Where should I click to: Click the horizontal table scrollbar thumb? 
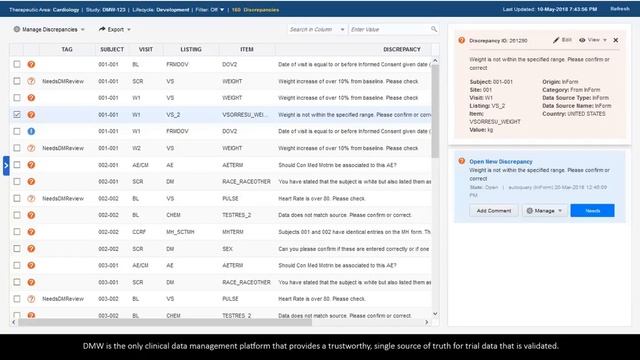pyautogui.click(x=165, y=322)
